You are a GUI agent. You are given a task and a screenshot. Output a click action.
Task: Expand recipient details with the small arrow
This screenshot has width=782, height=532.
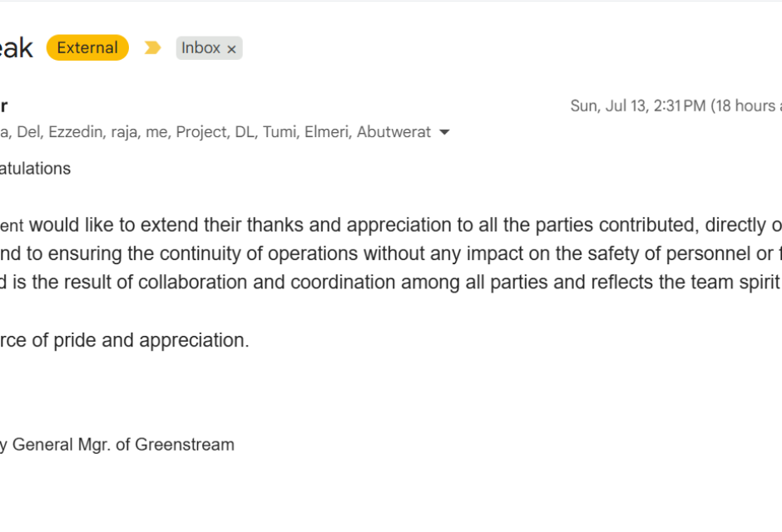tap(444, 132)
